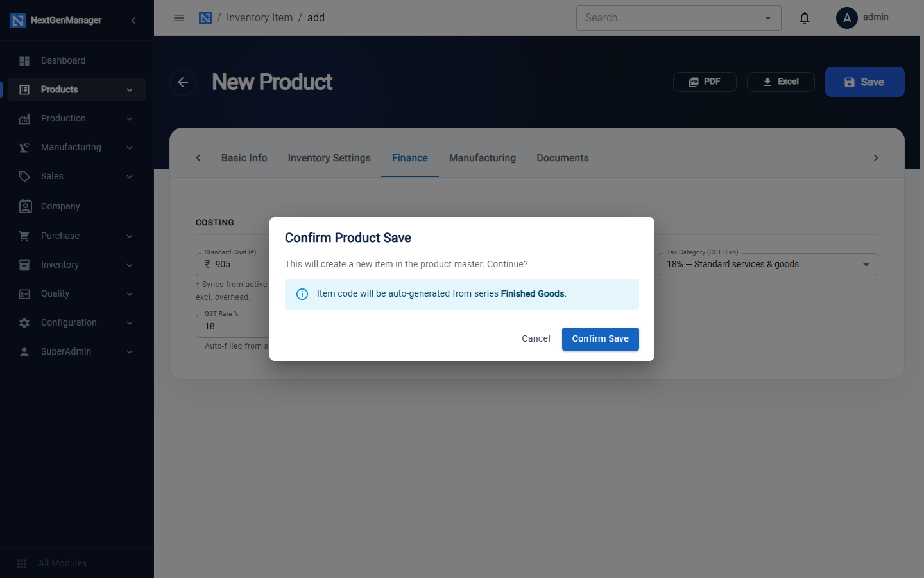Focus the GST Rate % field

pos(232,326)
